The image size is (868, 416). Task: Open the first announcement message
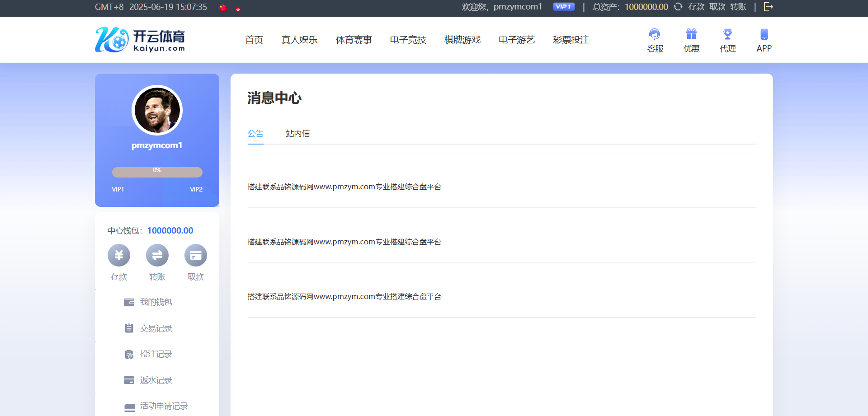click(x=344, y=187)
